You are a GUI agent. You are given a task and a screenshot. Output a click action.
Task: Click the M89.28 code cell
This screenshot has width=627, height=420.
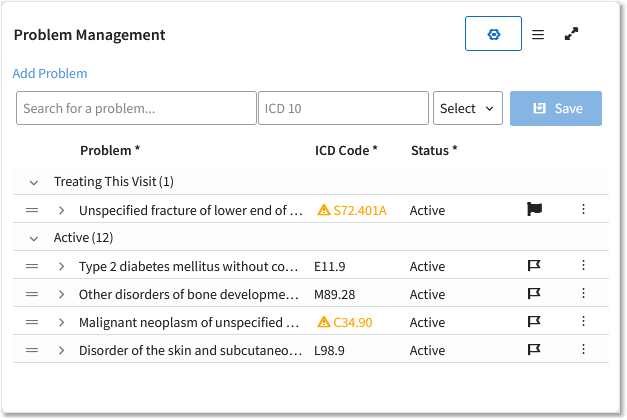[x=334, y=294]
